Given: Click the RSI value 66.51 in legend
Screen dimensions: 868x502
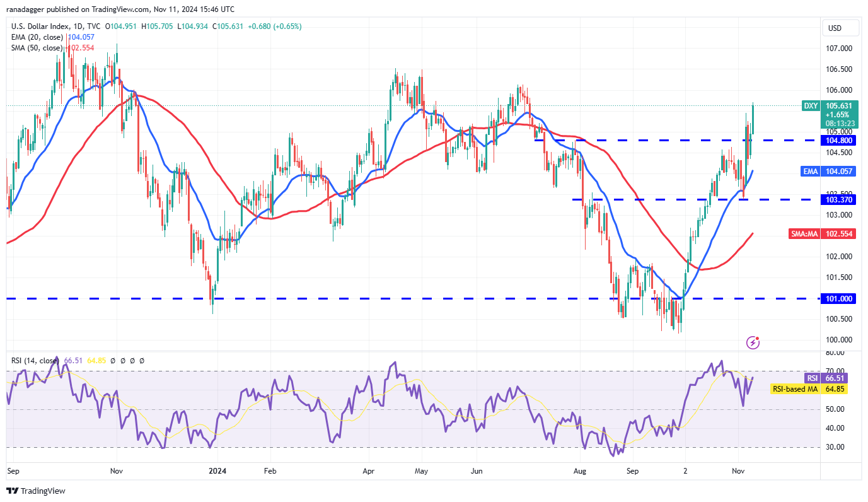Looking at the screenshot, I should pyautogui.click(x=74, y=361).
